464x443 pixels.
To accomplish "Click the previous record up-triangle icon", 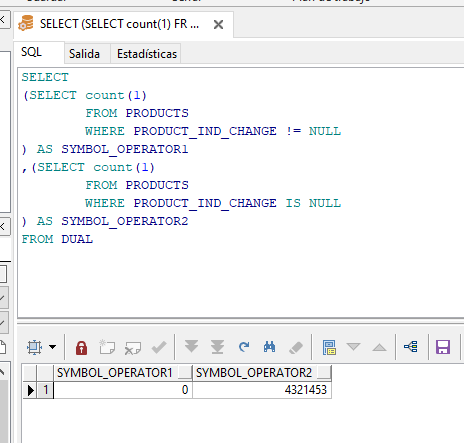I will pos(379,347).
